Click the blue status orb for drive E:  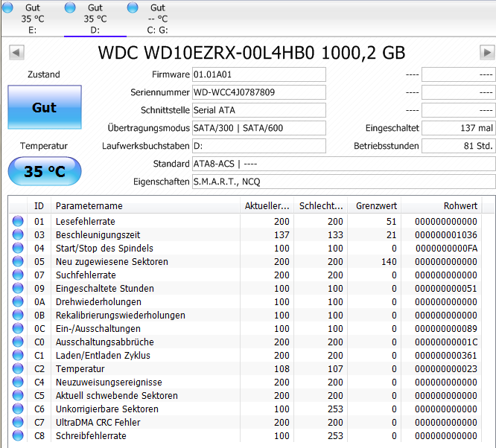(x=7, y=7)
